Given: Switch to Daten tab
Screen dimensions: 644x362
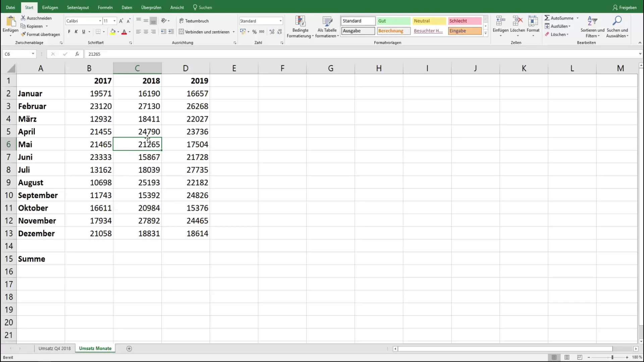Looking at the screenshot, I should [127, 7].
